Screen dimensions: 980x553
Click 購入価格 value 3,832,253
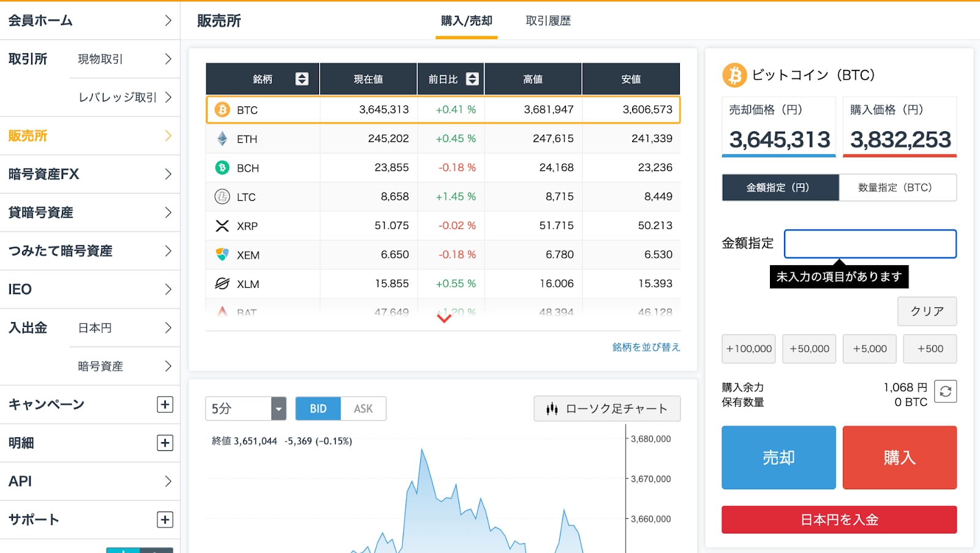(x=900, y=140)
